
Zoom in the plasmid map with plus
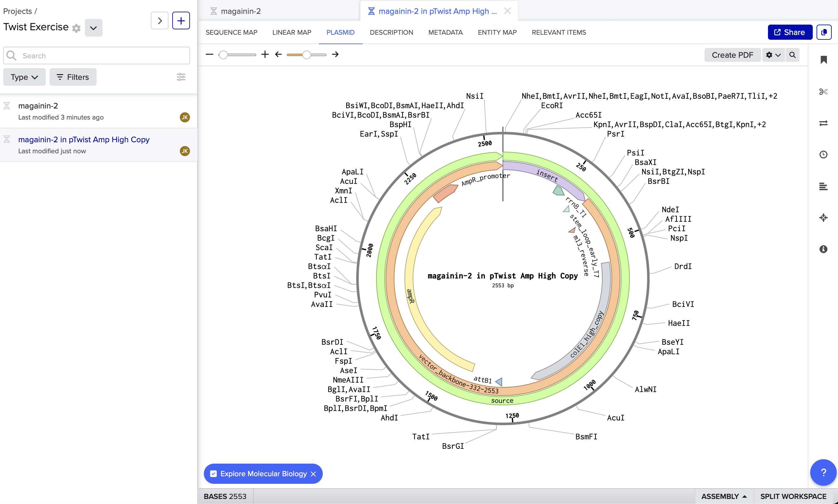[x=265, y=54]
